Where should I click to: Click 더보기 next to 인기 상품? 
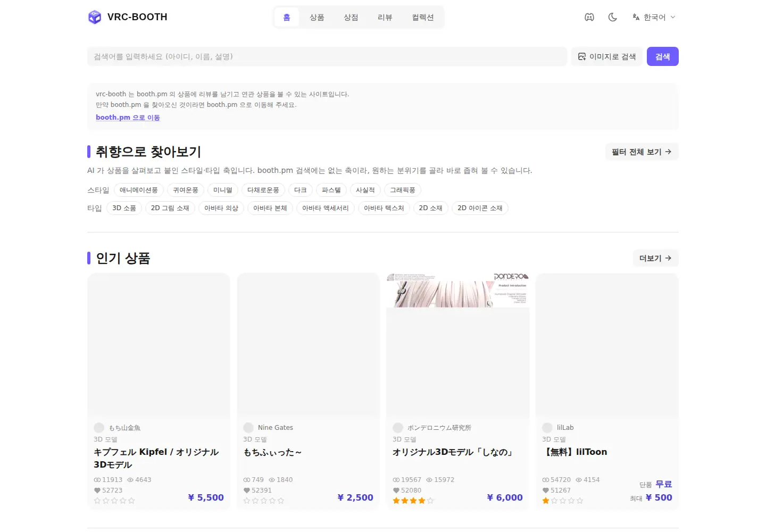point(655,258)
